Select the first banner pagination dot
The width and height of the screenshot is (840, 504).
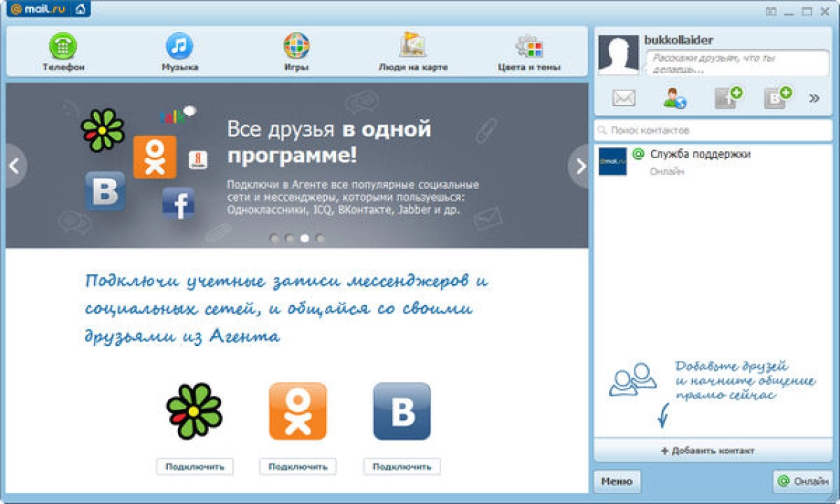(274, 238)
